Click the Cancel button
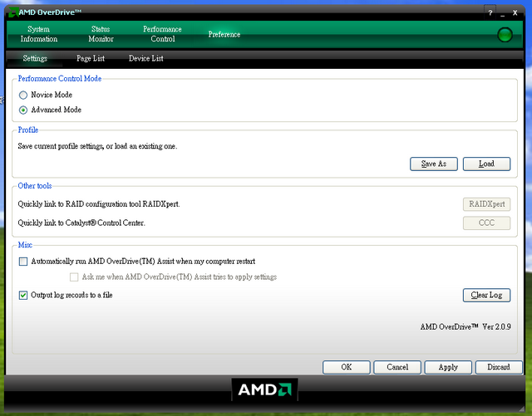Image resolution: width=532 pixels, height=416 pixels. coord(397,367)
